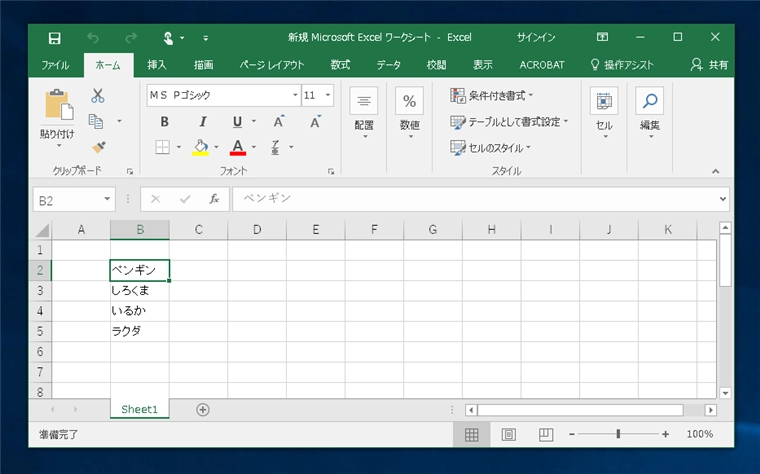Click the 操作アシスト lightbulb search
The height and width of the screenshot is (474, 760).
(x=622, y=65)
